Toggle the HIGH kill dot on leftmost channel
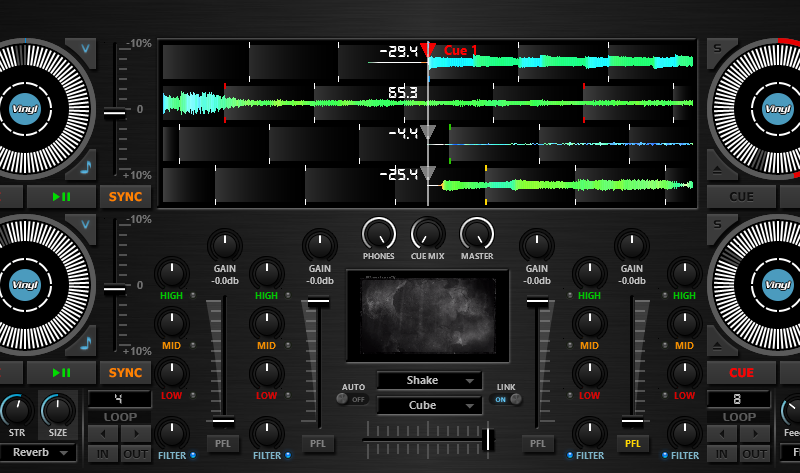 click(x=193, y=295)
